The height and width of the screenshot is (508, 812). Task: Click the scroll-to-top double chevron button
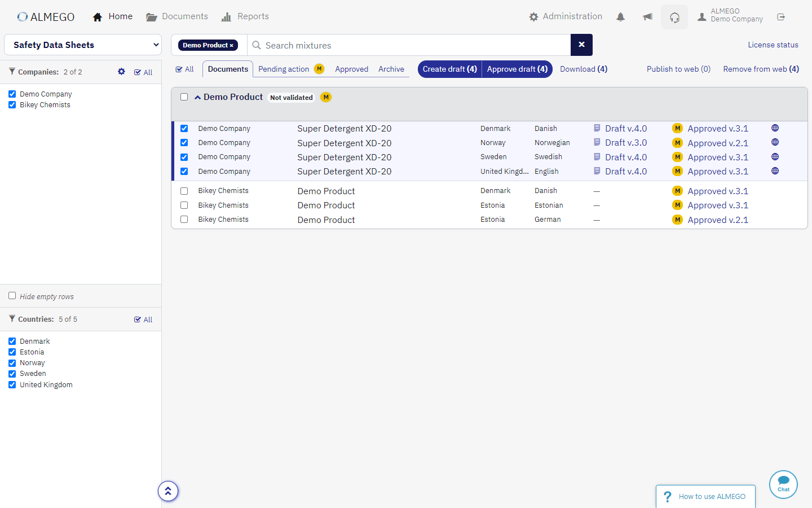[168, 491]
